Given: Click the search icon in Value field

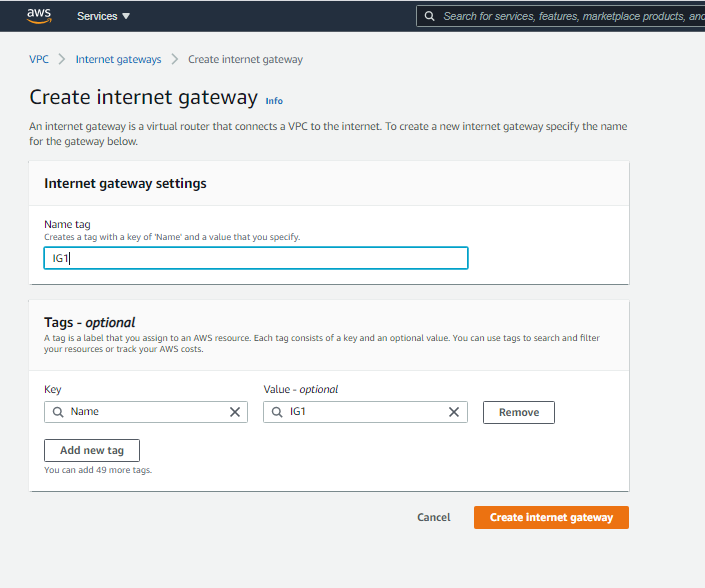Looking at the screenshot, I should coord(277,412).
